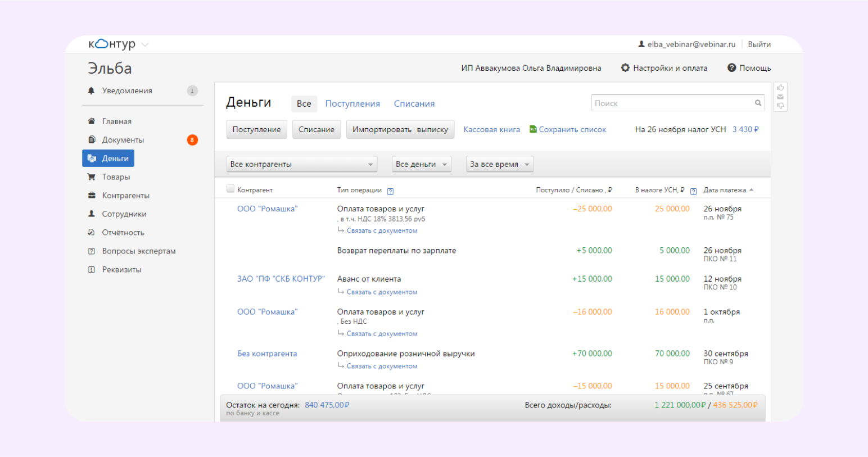
Task: Click the thumbs-down feedback icon
Action: point(780,106)
